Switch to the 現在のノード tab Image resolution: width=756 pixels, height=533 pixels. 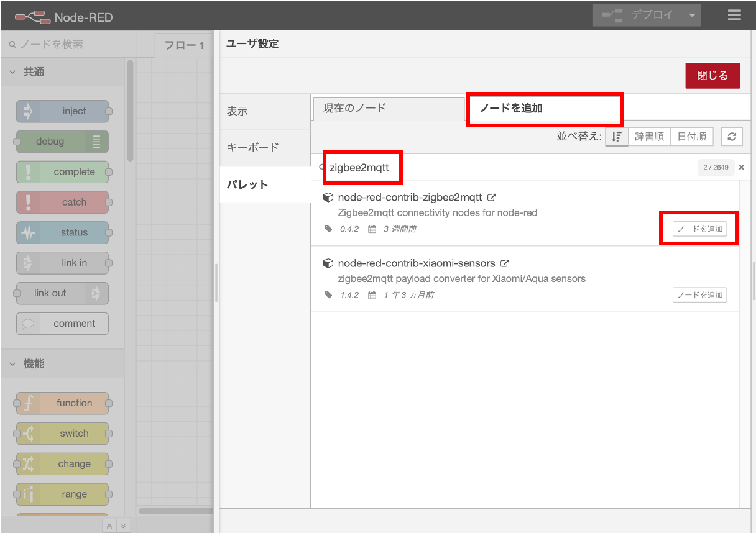(389, 108)
